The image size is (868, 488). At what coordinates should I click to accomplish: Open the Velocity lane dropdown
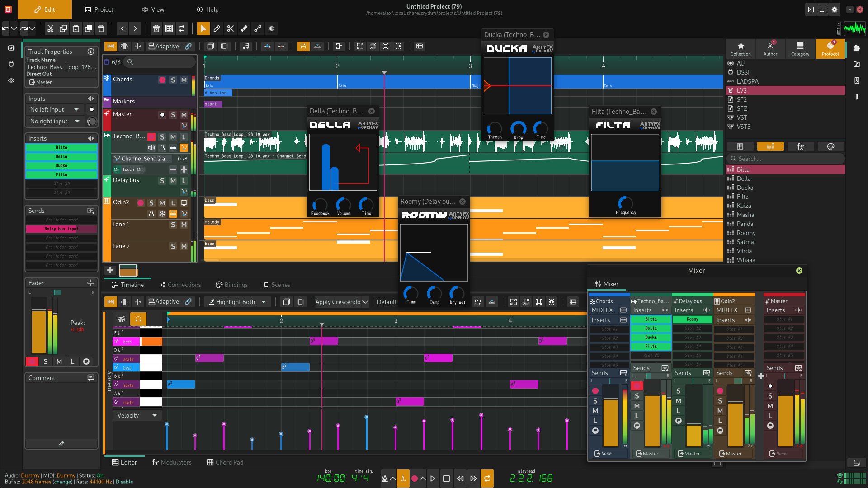[137, 415]
